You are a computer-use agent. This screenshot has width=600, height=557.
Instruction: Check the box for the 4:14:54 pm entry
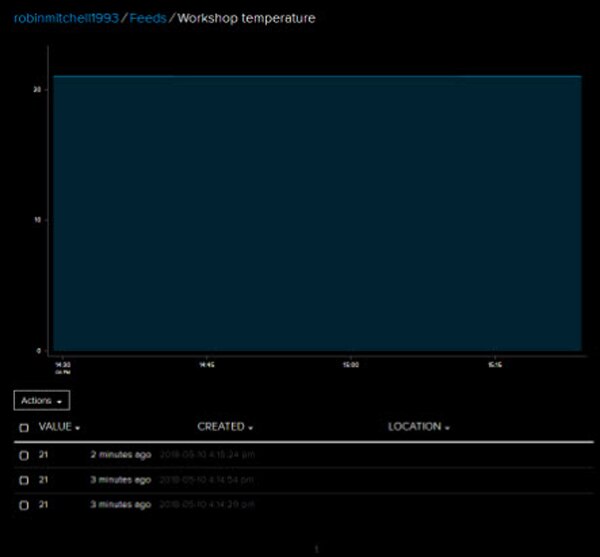[24, 480]
